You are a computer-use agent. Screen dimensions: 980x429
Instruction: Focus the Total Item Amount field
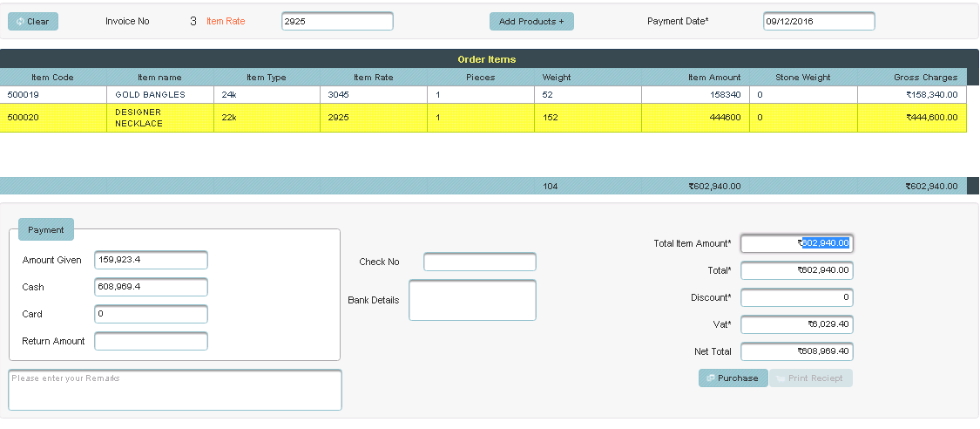tap(796, 244)
